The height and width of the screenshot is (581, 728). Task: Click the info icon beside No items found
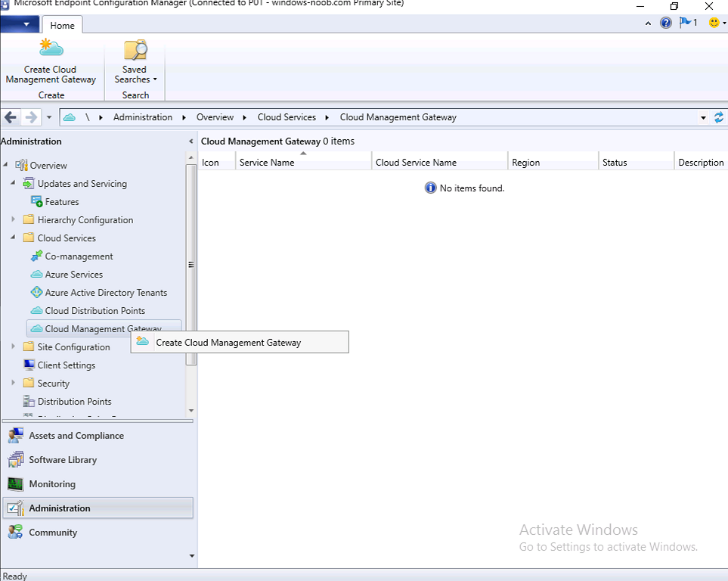(x=430, y=188)
